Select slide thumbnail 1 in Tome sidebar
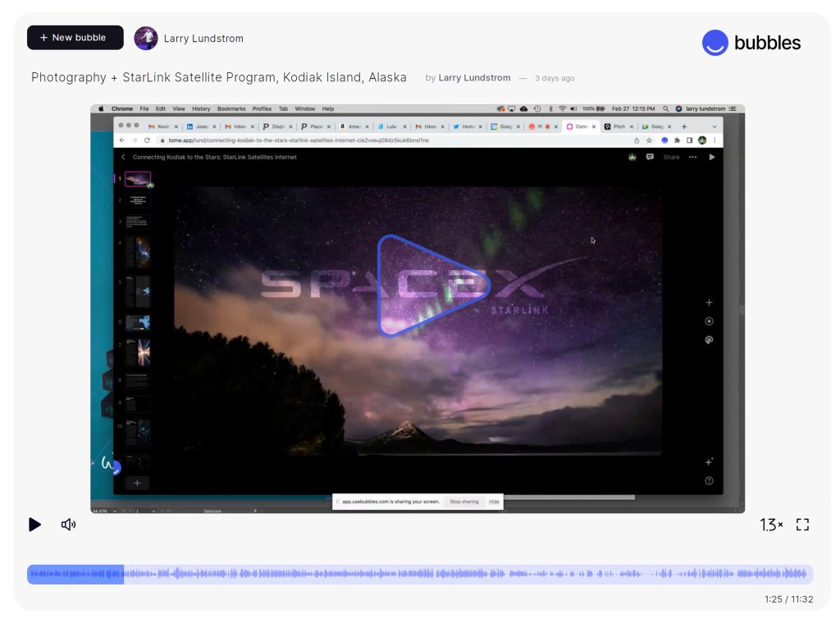 click(x=138, y=177)
